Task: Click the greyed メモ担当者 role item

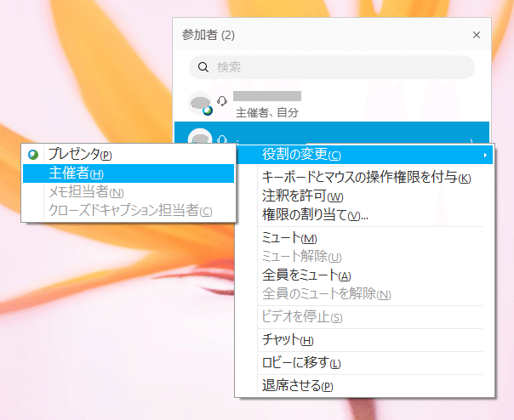Action: (x=128, y=192)
